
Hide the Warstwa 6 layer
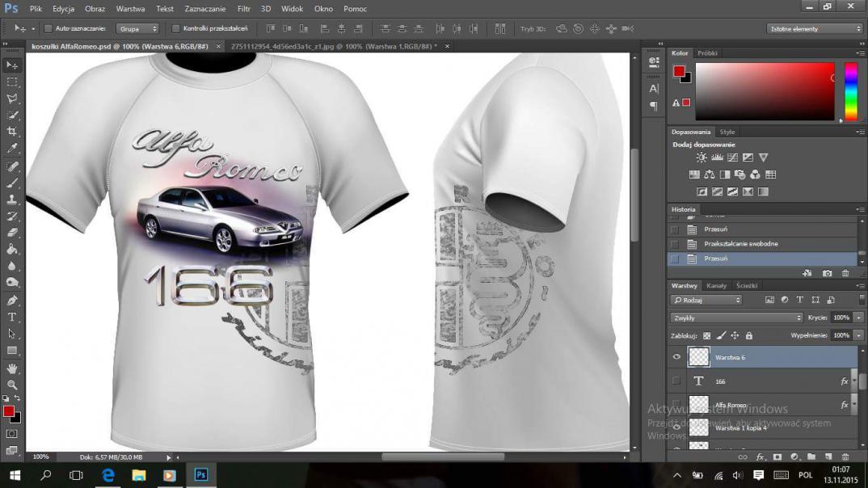pyautogui.click(x=676, y=357)
